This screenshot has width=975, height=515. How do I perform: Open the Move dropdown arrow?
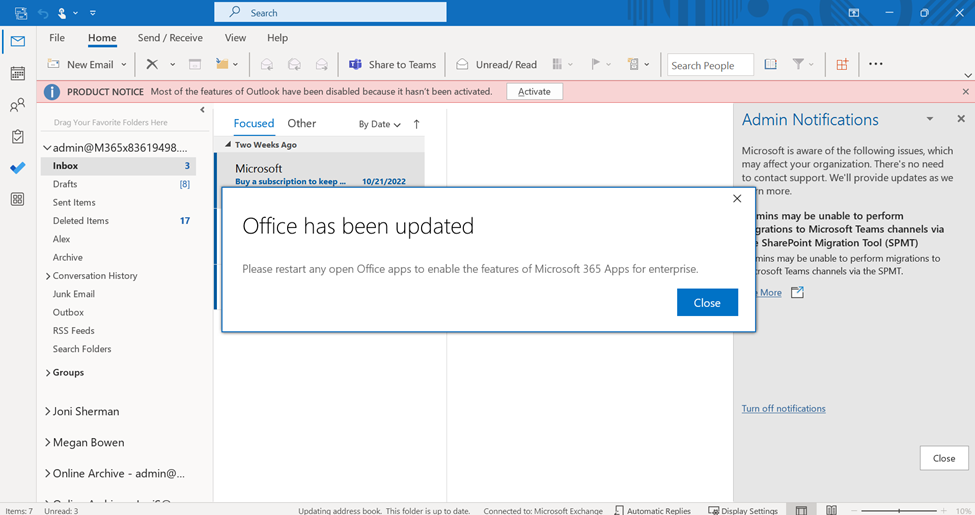click(236, 64)
